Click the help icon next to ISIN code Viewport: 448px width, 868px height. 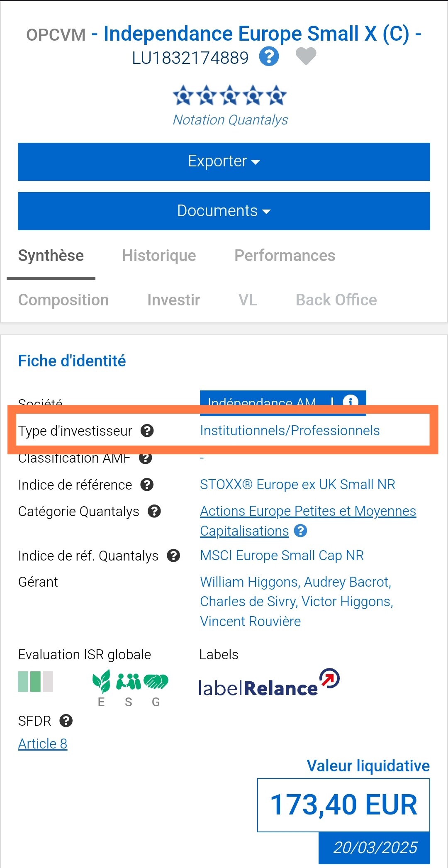click(x=269, y=56)
